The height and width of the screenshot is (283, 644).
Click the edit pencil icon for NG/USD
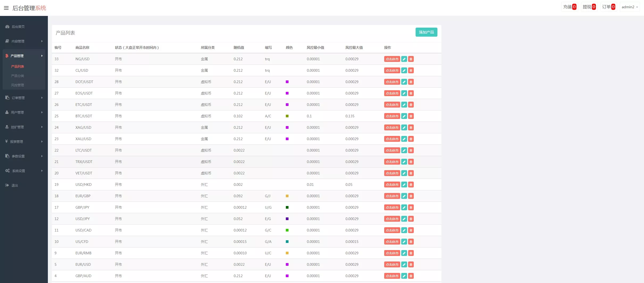(404, 59)
